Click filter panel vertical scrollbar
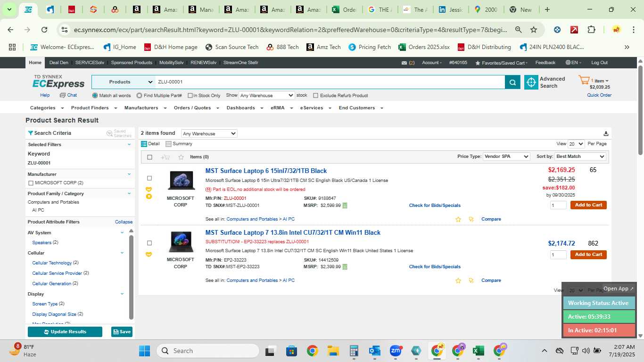Screen dimensions: 644x362 (x=131, y=278)
